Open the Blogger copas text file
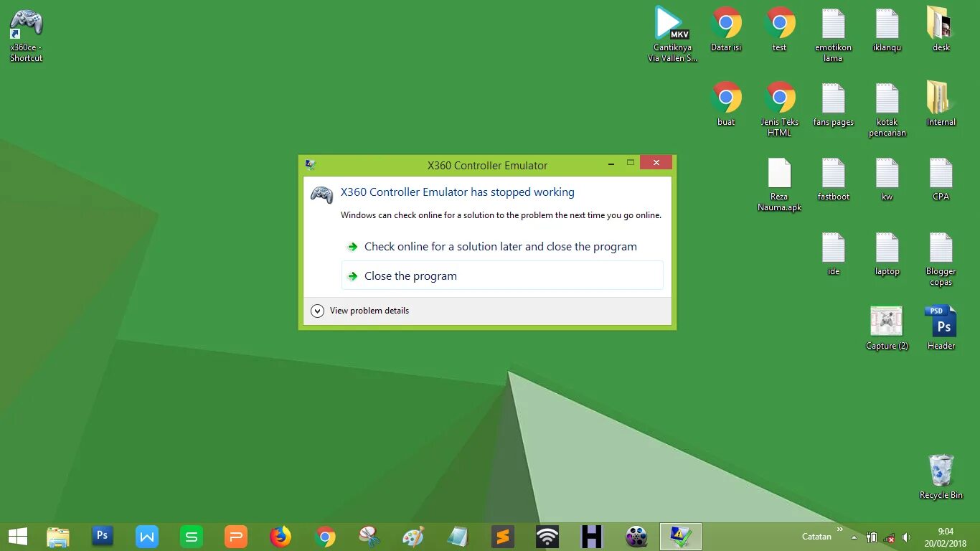The height and width of the screenshot is (551, 980). [x=941, y=259]
